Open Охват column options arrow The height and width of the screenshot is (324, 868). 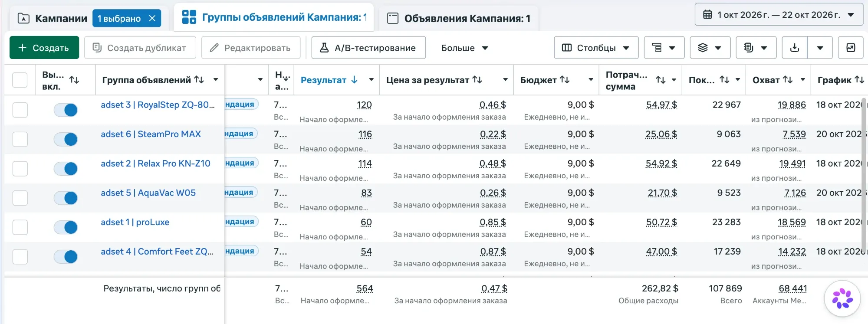pos(802,80)
